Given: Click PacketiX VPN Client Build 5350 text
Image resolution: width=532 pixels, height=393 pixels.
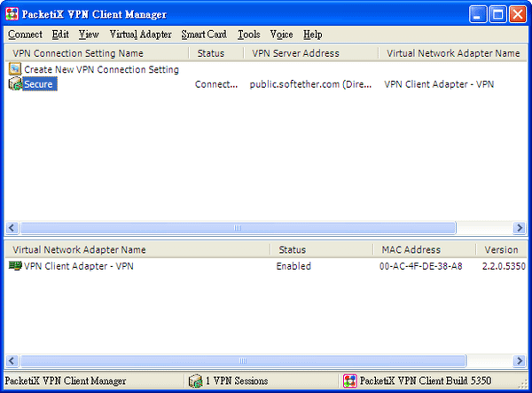Looking at the screenshot, I should click(x=426, y=381).
